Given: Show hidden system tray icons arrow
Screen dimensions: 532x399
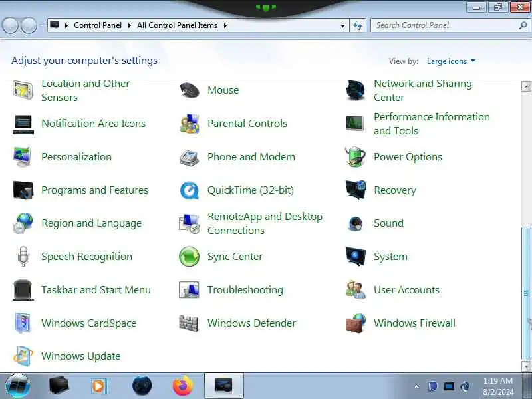Looking at the screenshot, I should [417, 386].
